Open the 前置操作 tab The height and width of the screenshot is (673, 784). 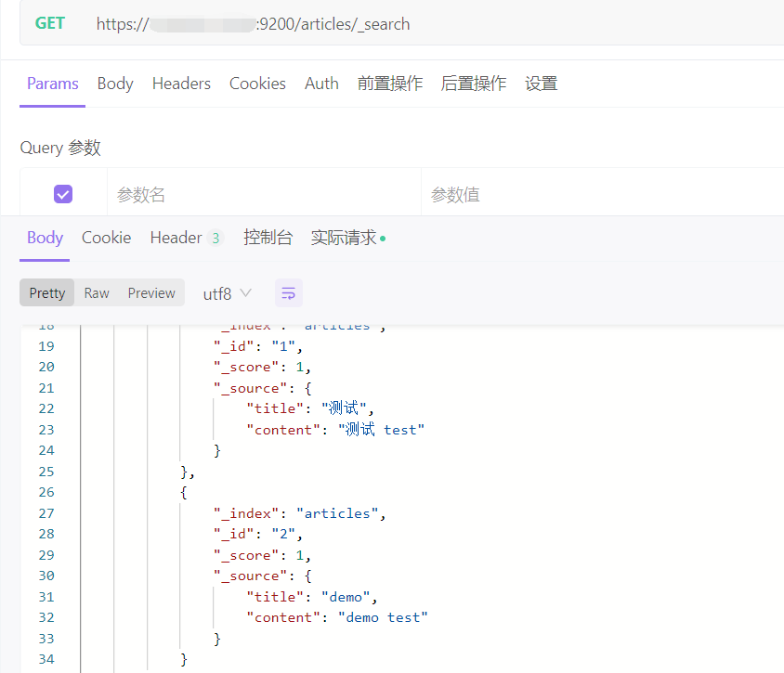tap(390, 84)
